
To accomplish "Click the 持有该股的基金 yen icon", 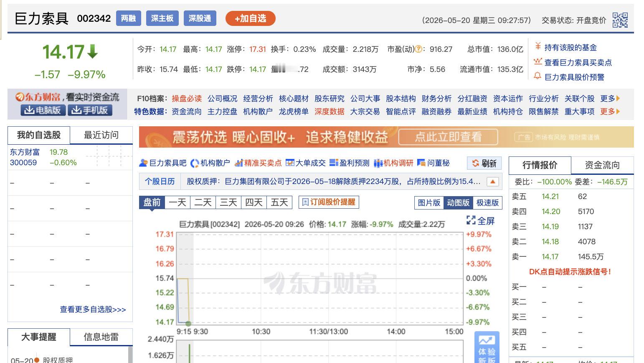I will (x=538, y=47).
